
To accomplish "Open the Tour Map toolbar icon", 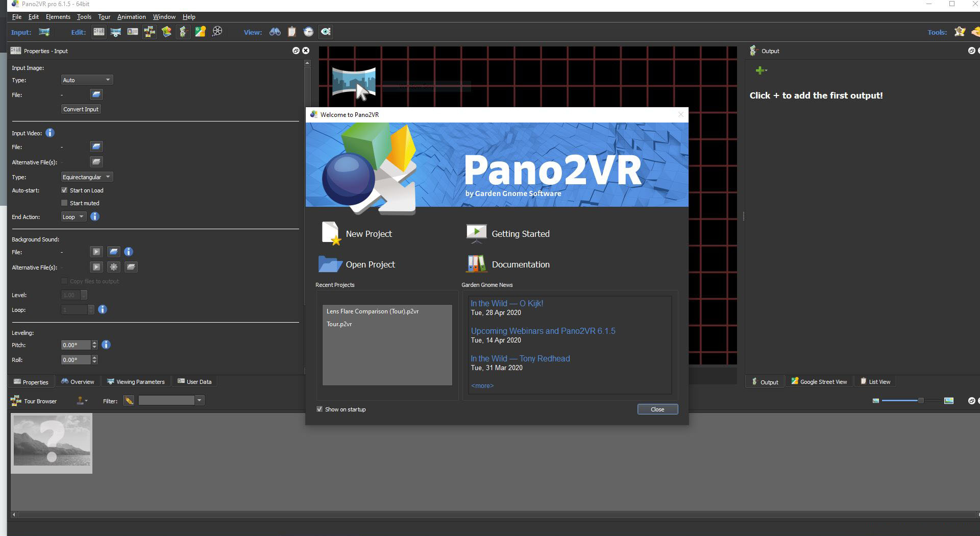I will [166, 32].
